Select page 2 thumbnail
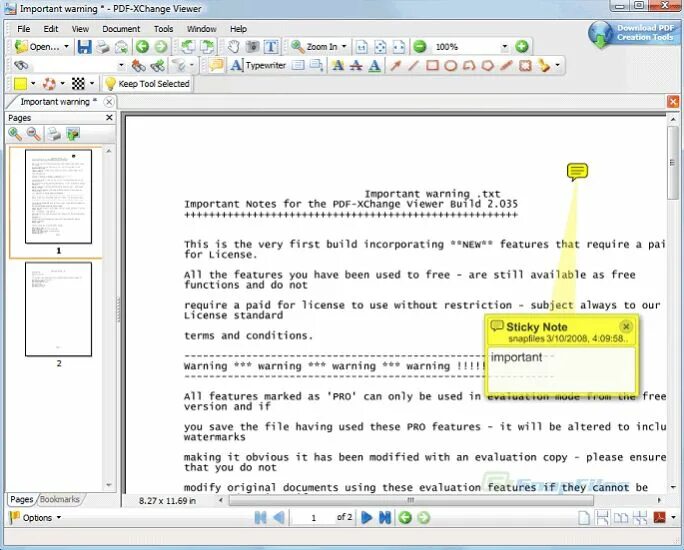 [x=58, y=309]
